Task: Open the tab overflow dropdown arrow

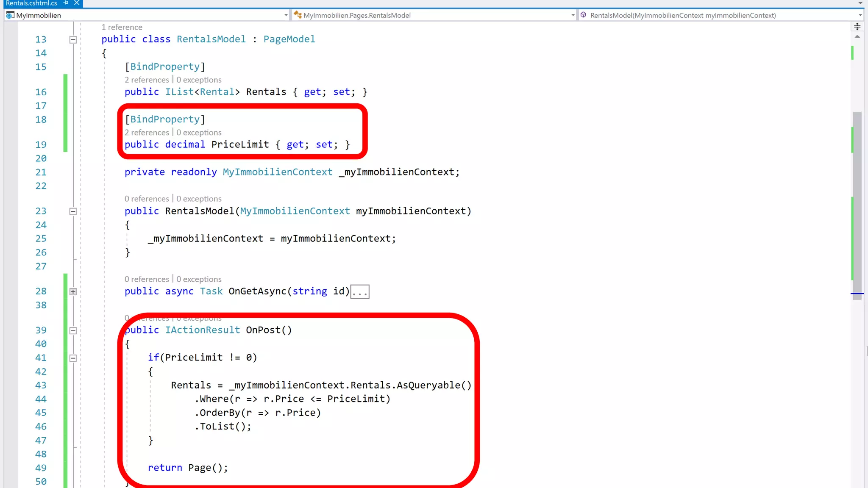Action: click(x=860, y=3)
